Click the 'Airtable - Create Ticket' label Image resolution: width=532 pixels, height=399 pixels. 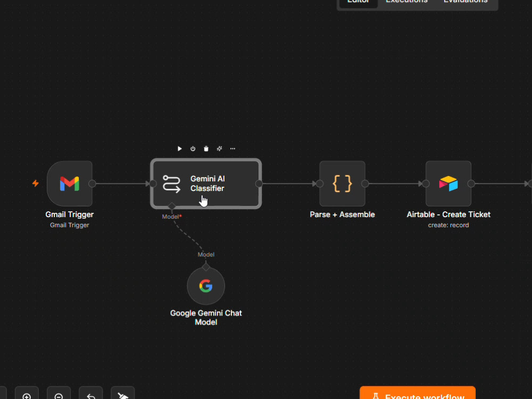click(x=448, y=214)
